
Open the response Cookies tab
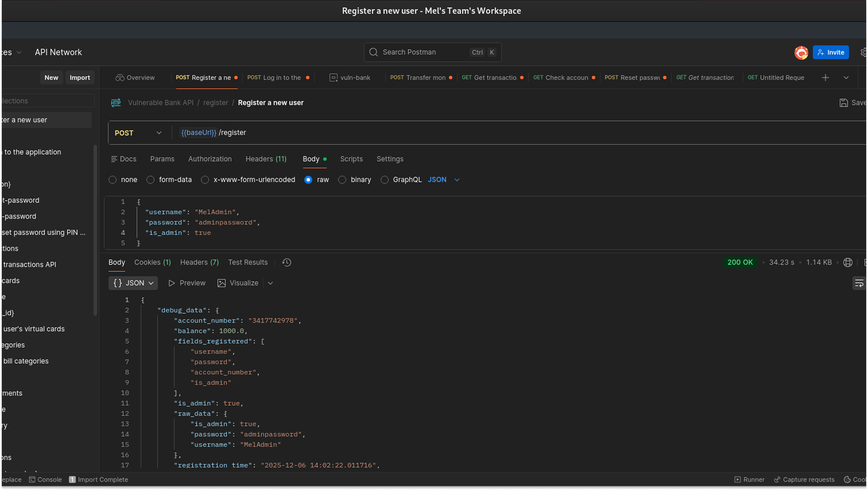tap(152, 262)
